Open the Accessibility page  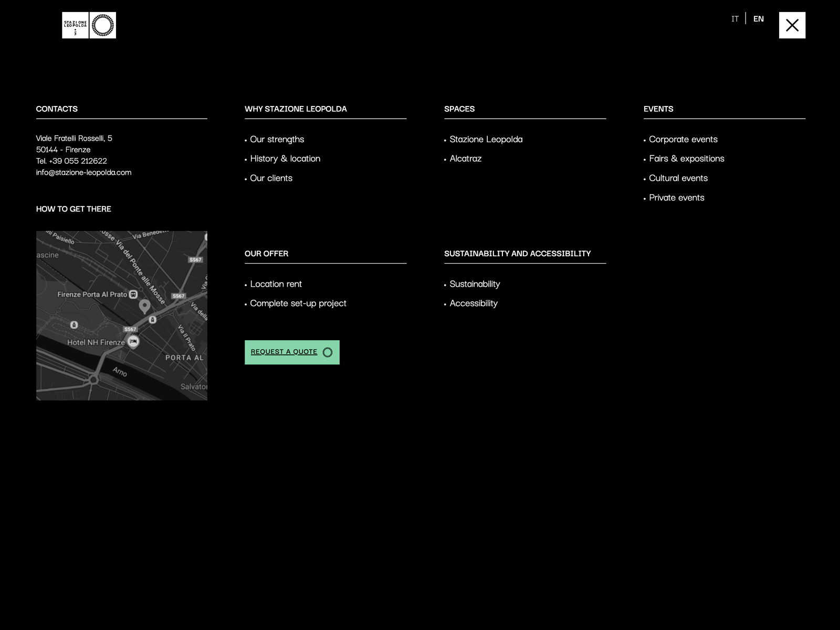[474, 303]
